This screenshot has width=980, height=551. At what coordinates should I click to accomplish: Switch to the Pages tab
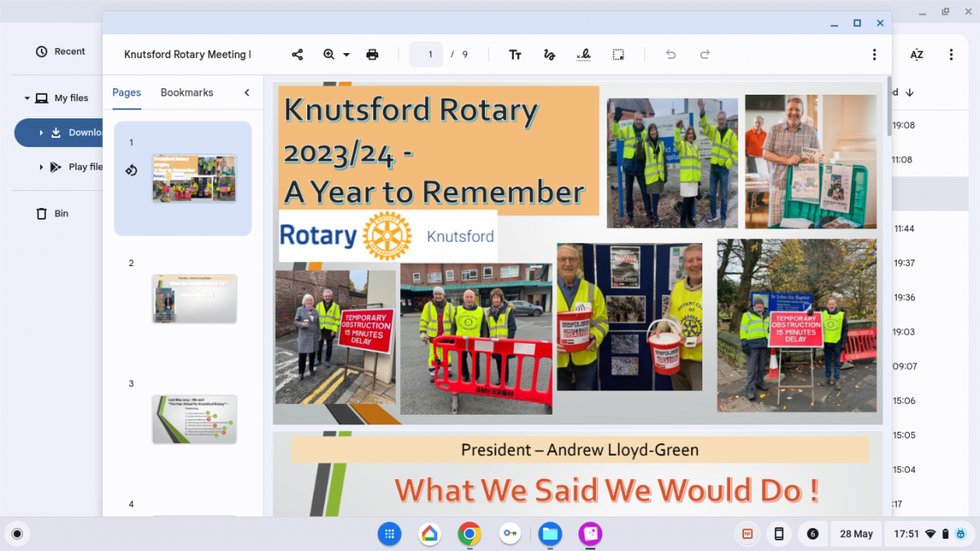pos(127,92)
